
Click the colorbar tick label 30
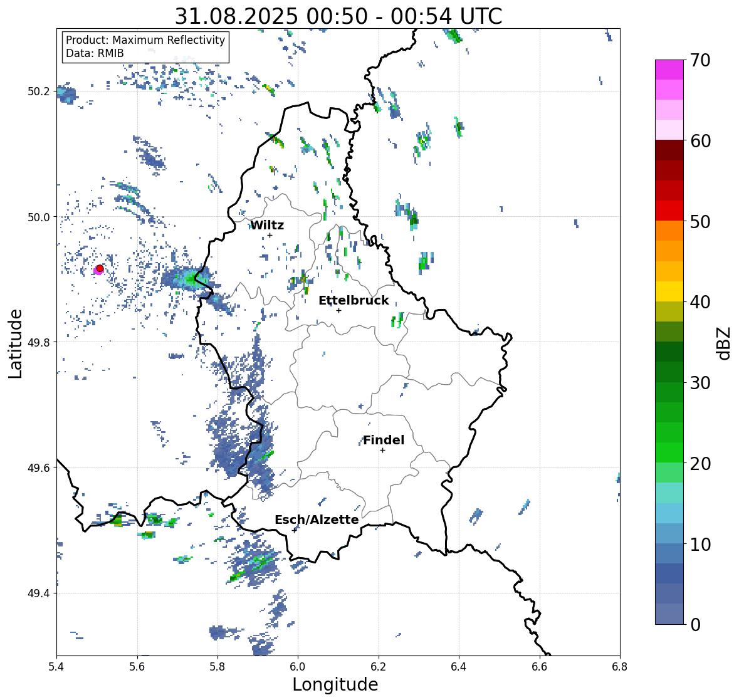point(700,382)
